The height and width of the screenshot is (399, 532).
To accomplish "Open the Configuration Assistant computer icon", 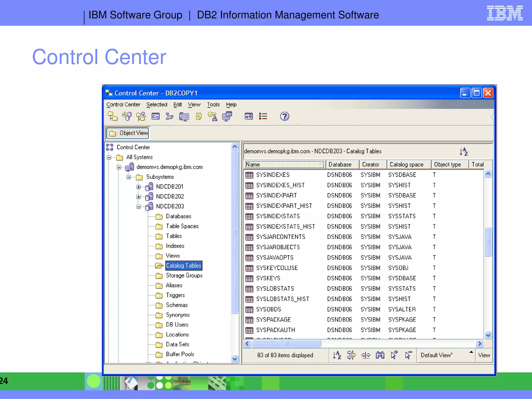I will tap(227, 116).
